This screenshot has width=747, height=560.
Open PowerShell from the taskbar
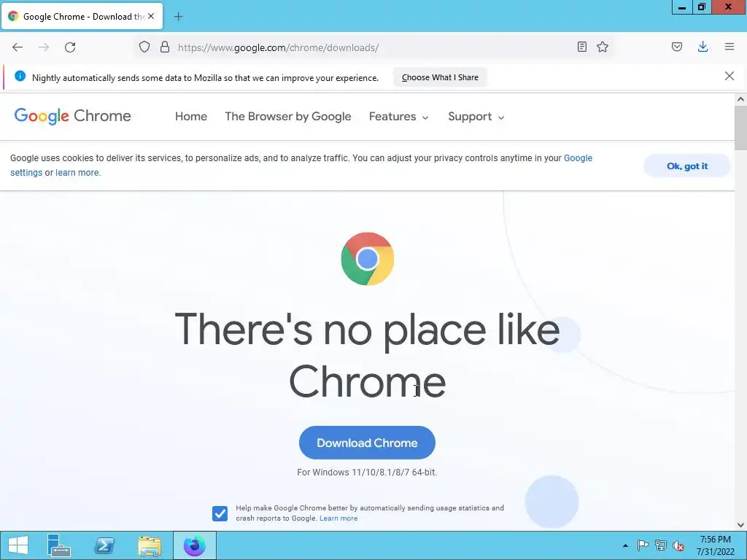click(x=104, y=545)
